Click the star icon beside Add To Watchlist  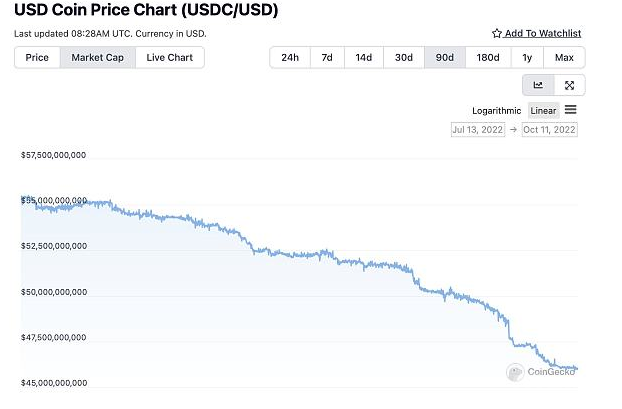point(497,33)
